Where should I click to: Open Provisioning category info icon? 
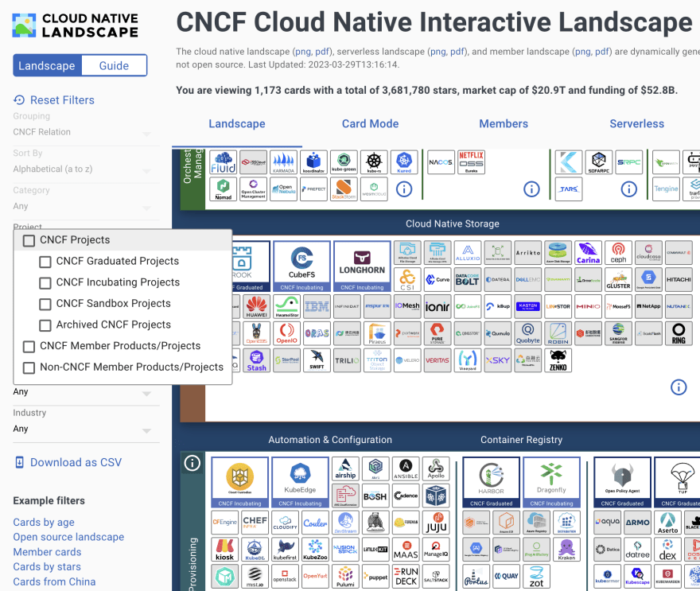(192, 463)
